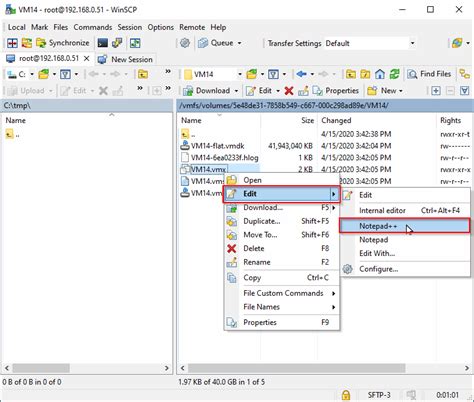Click the remote Root Directory icon
Viewport: 474px width, 402px height.
(365, 74)
